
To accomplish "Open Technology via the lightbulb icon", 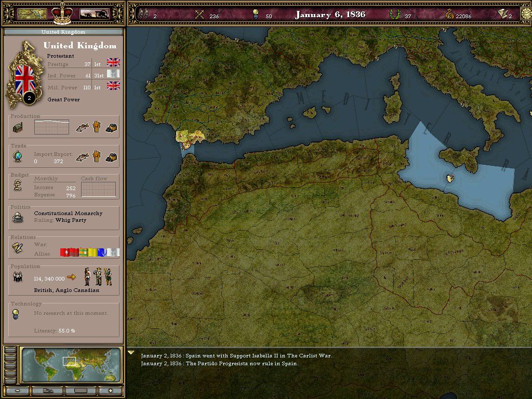I will pyautogui.click(x=15, y=314).
